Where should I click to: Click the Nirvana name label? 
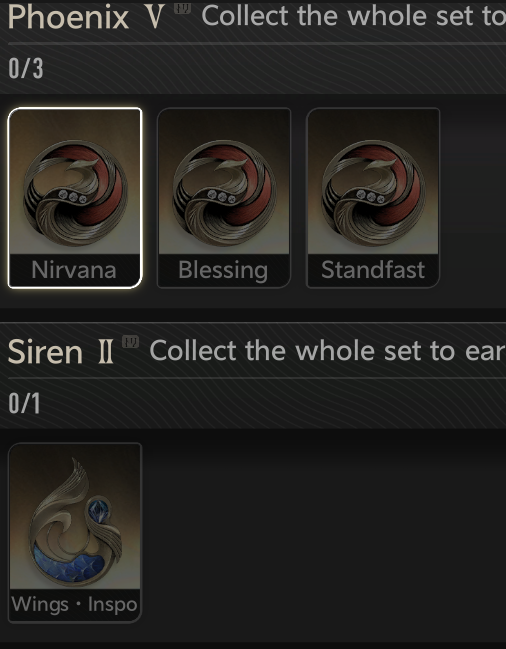[x=74, y=270]
